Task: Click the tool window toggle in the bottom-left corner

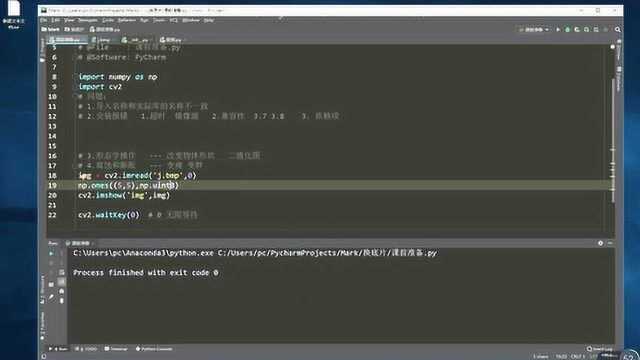Action: (43, 357)
